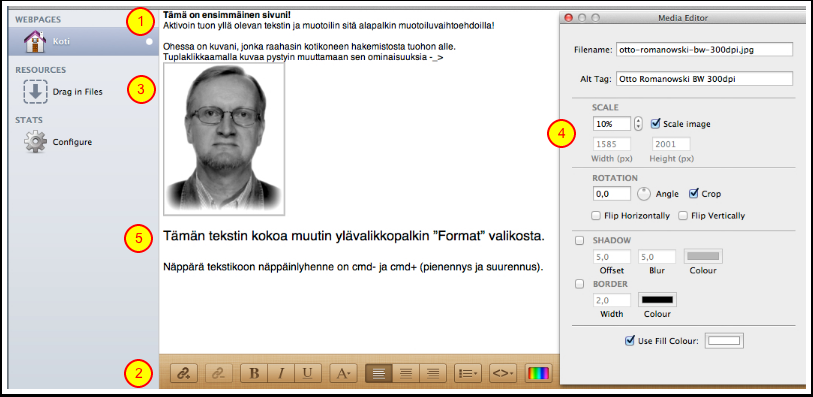Select the Koti webpage house icon

tap(35, 41)
